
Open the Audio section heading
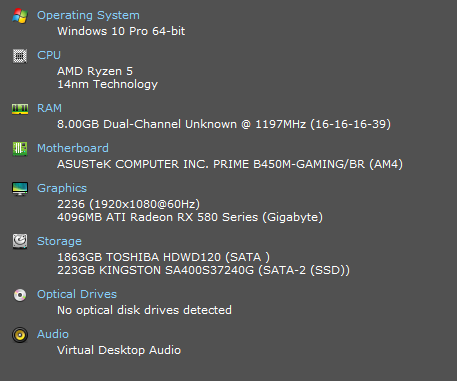53,334
